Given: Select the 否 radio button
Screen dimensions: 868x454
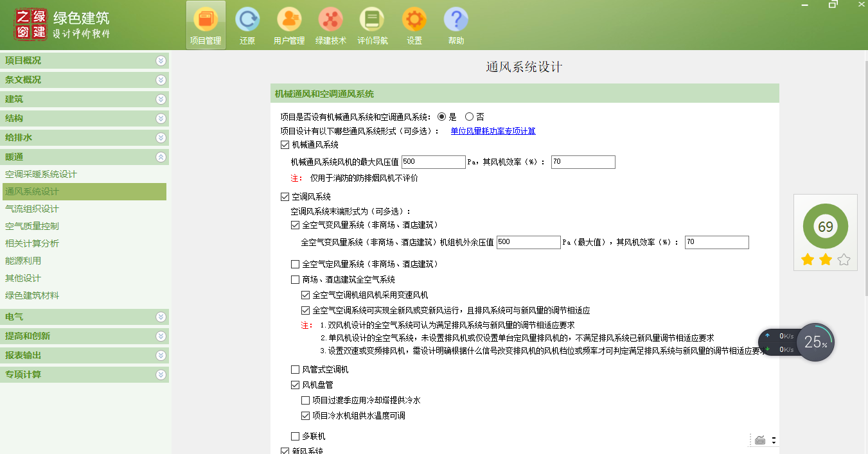Looking at the screenshot, I should (470, 116).
